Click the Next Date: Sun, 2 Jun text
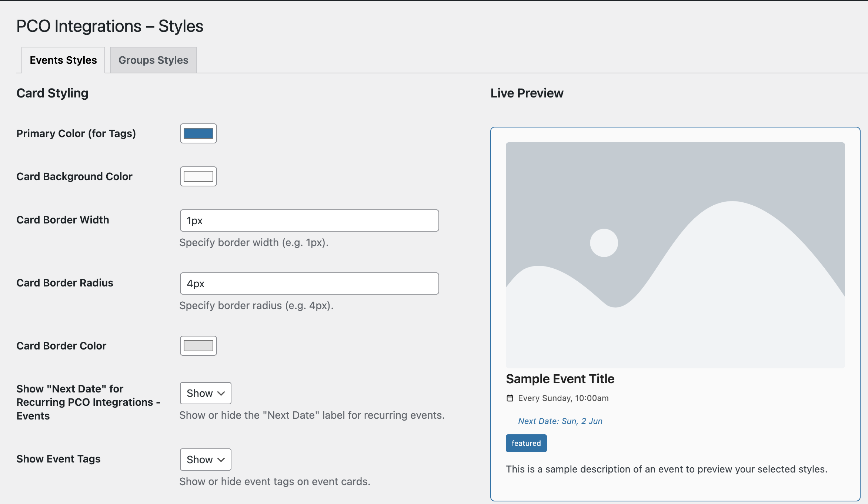Screen dimensions: 868x504 click(x=560, y=421)
